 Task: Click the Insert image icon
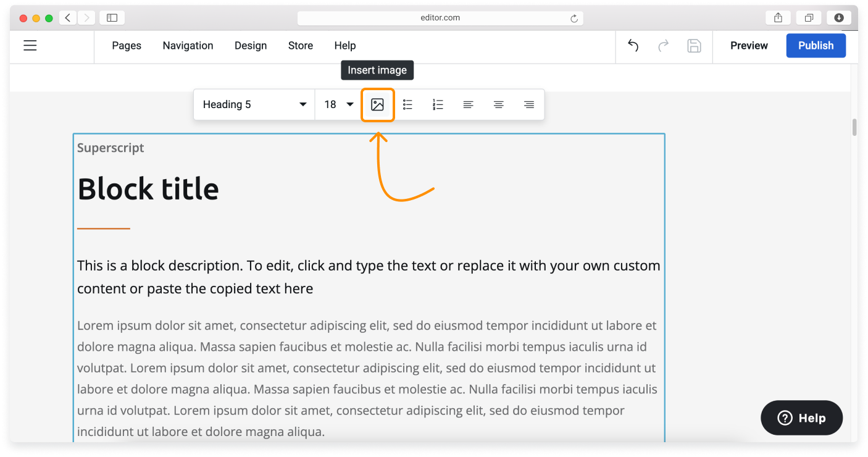(377, 105)
